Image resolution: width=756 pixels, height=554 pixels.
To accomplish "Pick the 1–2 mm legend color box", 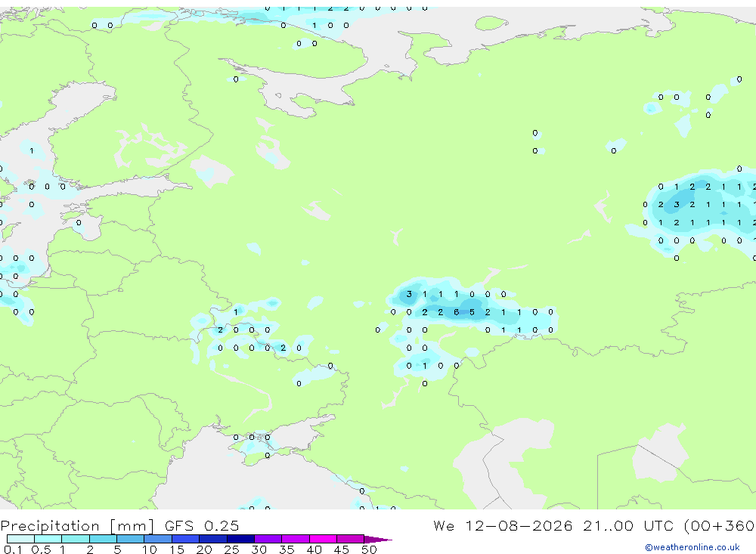I will [x=75, y=539].
